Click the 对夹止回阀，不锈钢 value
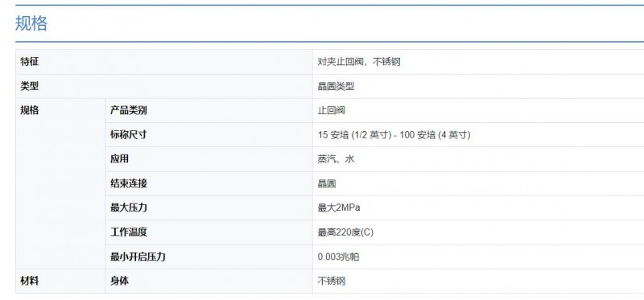Viewport: 644px width, 300px height. [x=358, y=62]
